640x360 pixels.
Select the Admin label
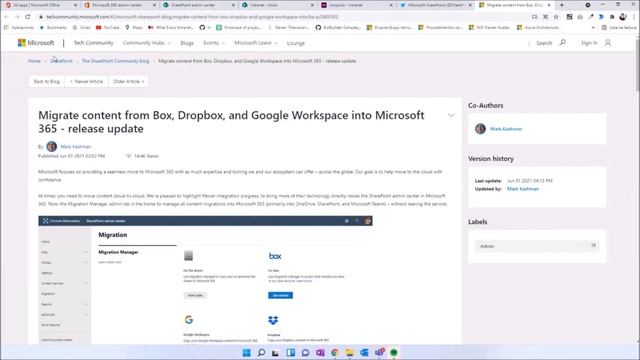click(537, 246)
